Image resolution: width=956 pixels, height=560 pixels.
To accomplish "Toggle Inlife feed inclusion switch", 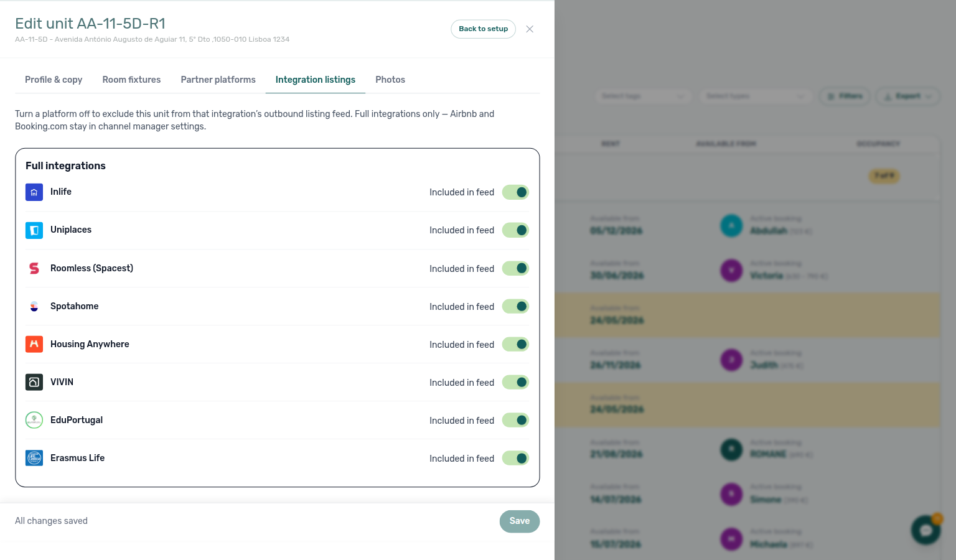I will pyautogui.click(x=516, y=192).
